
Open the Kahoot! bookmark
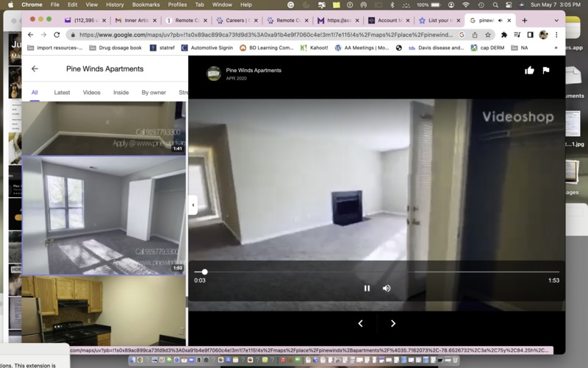pyautogui.click(x=315, y=48)
